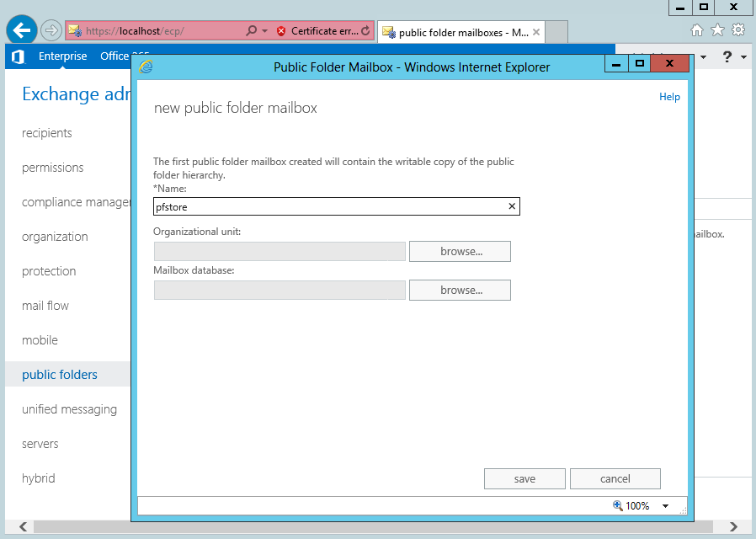Cancel the new public folder mailbox dialog
Image resolution: width=756 pixels, height=539 pixels.
[x=615, y=478]
